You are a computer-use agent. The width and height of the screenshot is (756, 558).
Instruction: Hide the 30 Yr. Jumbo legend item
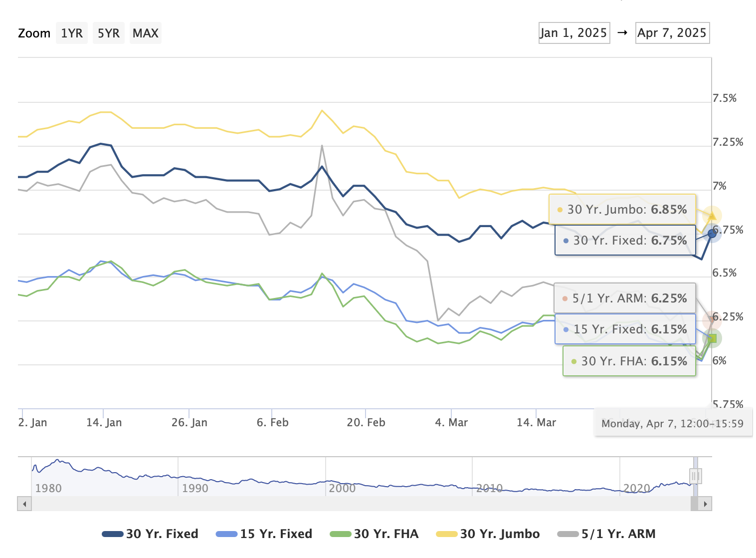(x=488, y=534)
